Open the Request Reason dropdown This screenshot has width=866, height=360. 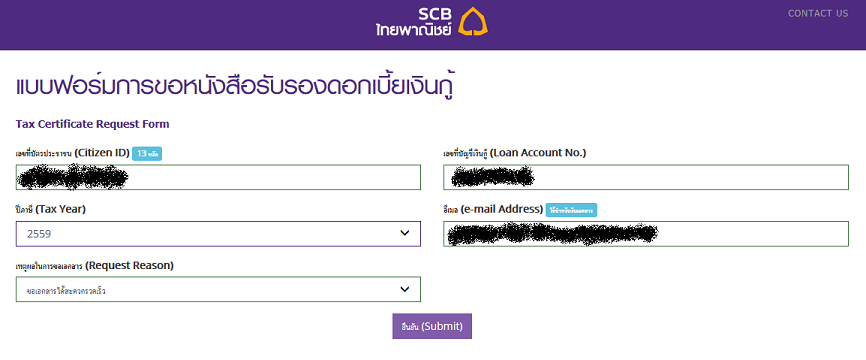pos(218,289)
